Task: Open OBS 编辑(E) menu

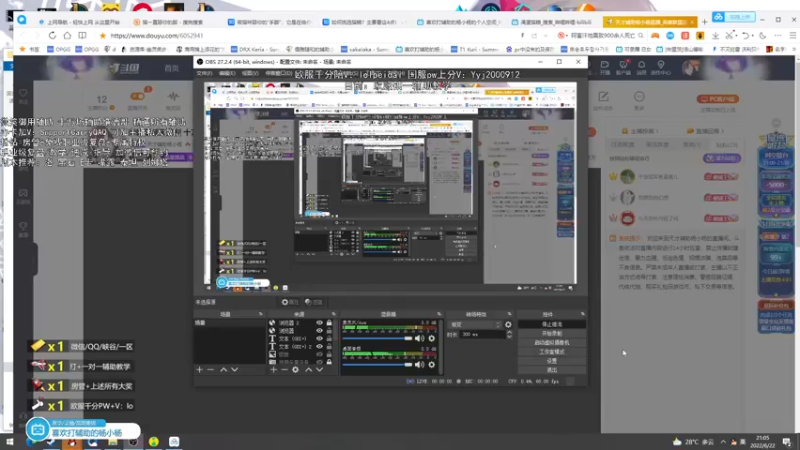Action: pyautogui.click(x=227, y=73)
